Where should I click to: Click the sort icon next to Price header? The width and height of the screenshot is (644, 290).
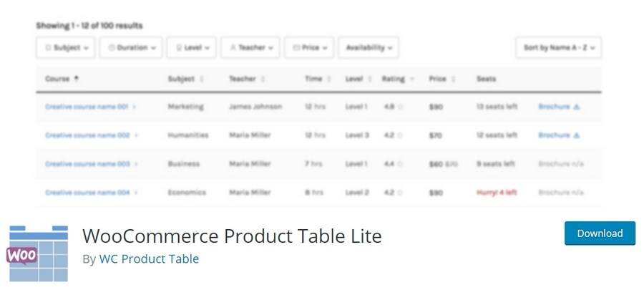coord(454,79)
